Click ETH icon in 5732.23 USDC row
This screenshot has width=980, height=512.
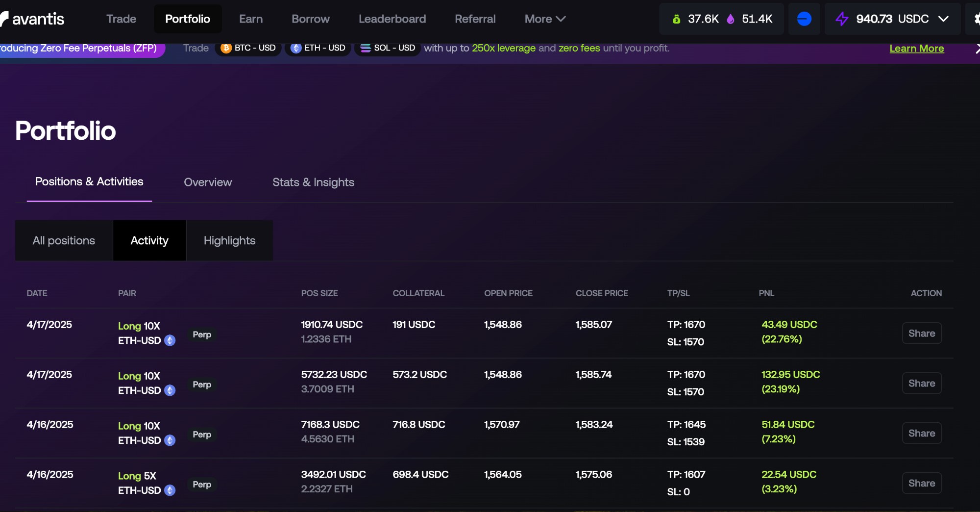[x=170, y=390]
